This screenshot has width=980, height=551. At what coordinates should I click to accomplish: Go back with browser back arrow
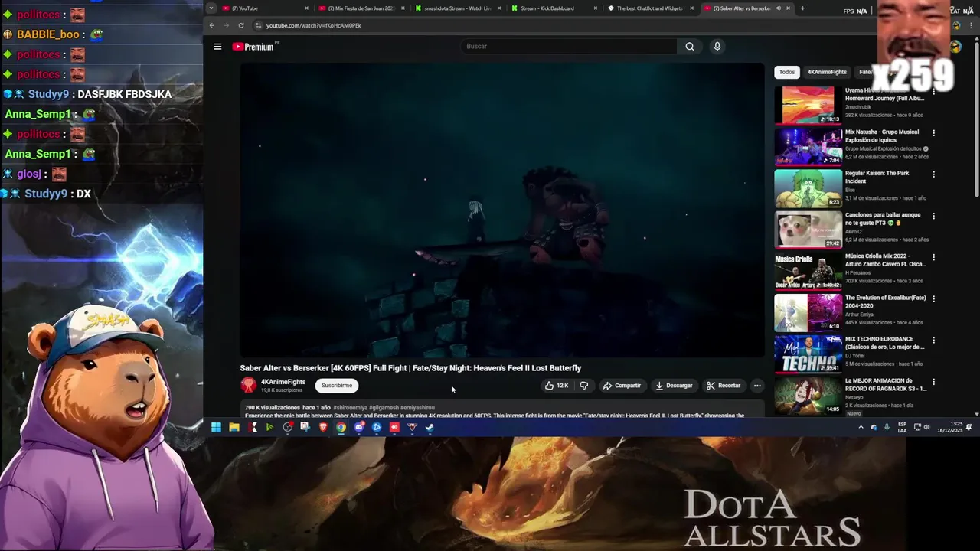tap(212, 25)
